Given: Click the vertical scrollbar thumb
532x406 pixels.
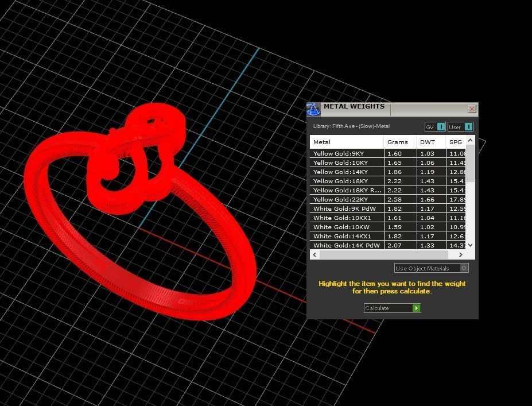Looking at the screenshot, I should click(x=470, y=164).
